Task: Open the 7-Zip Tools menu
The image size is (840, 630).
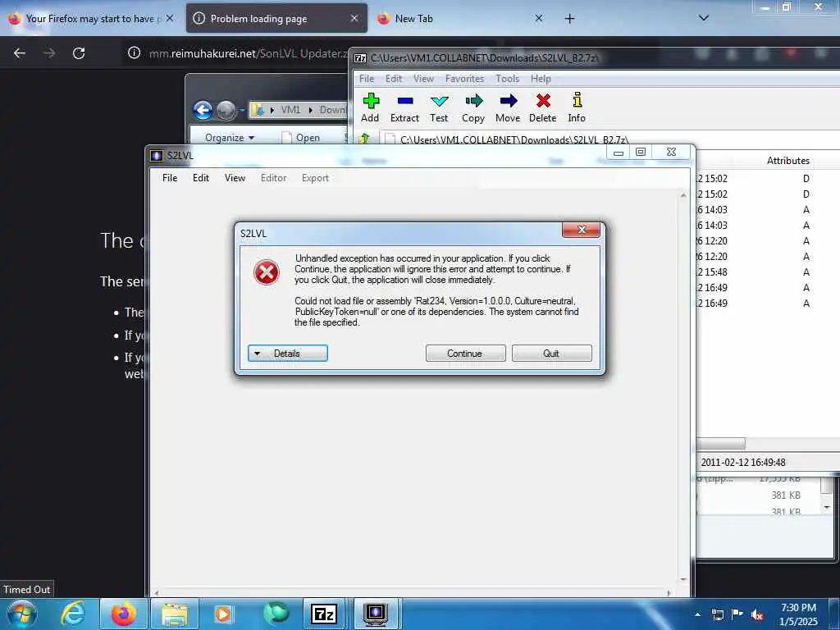Action: pos(507,79)
